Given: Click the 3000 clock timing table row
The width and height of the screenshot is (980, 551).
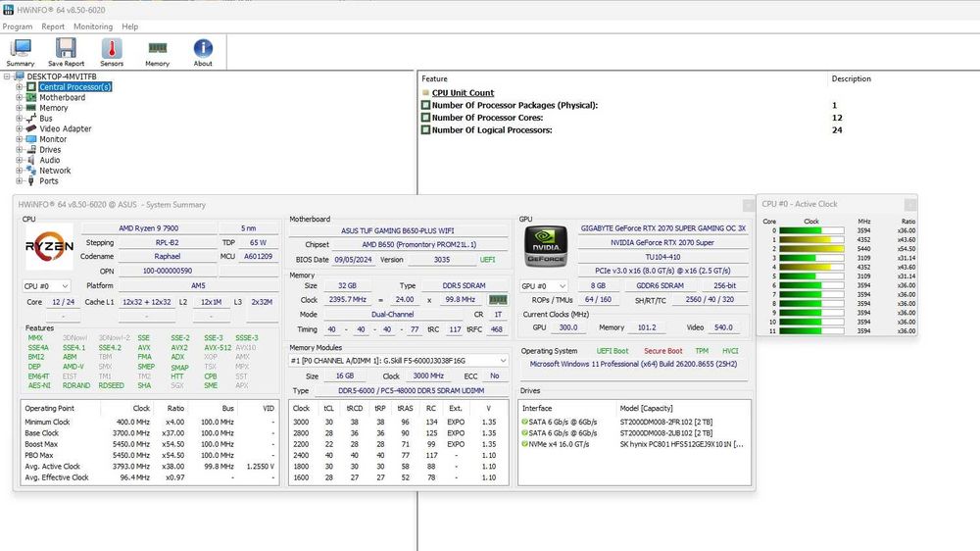Looking at the screenshot, I should click(x=398, y=423).
